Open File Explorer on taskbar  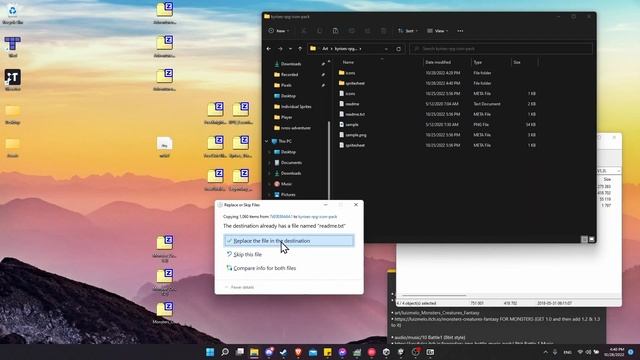[254, 352]
